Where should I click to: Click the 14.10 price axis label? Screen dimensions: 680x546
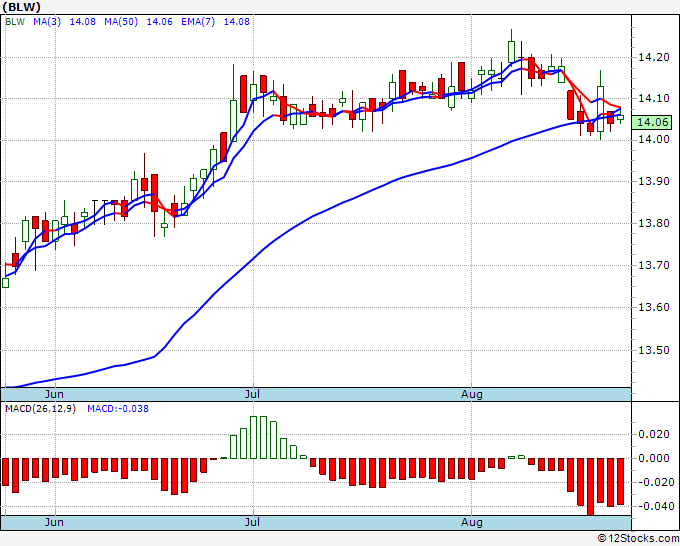coord(654,98)
